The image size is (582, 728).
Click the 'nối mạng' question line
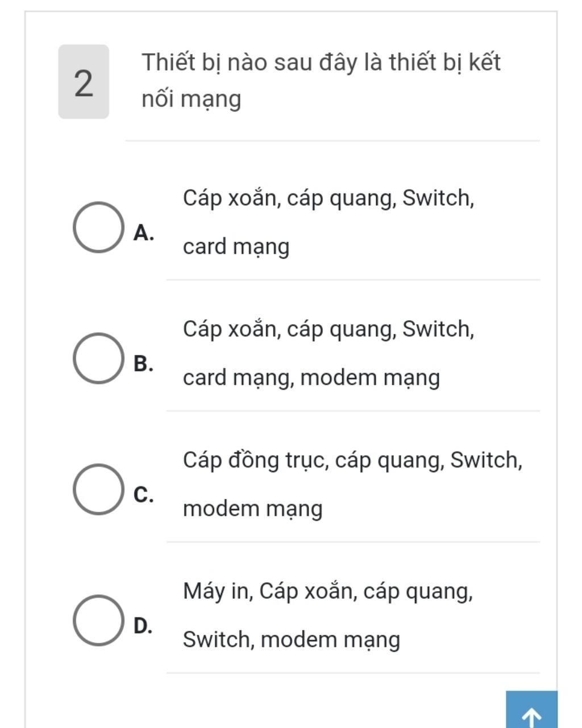[x=192, y=100]
